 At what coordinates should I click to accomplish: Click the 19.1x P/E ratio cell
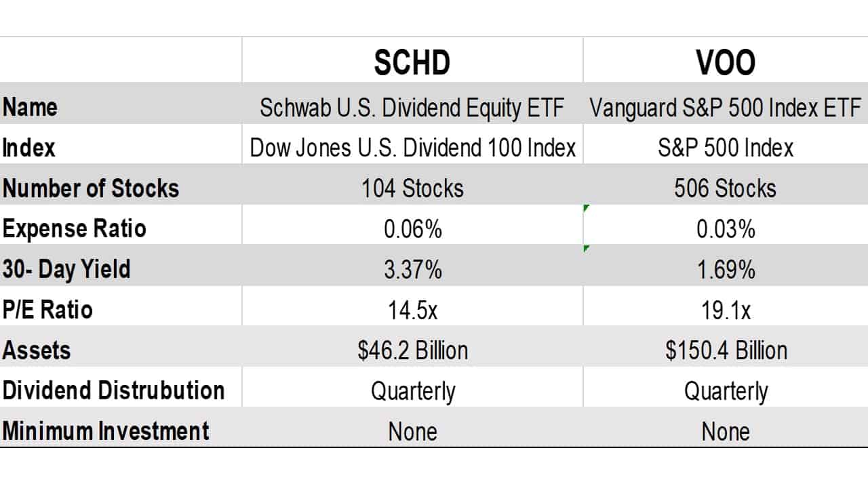[x=726, y=310]
